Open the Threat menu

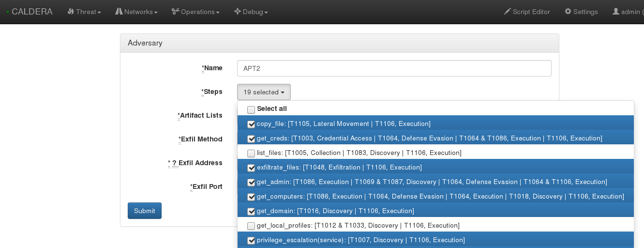point(84,12)
